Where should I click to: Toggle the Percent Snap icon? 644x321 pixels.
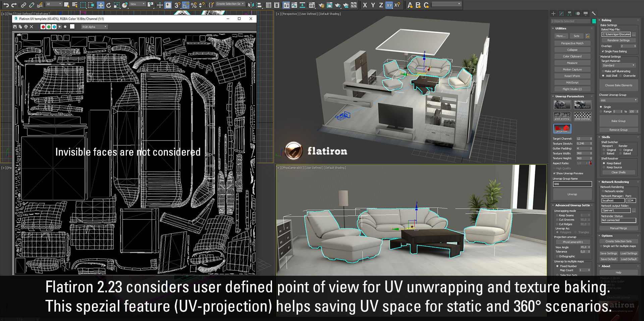pos(194,5)
